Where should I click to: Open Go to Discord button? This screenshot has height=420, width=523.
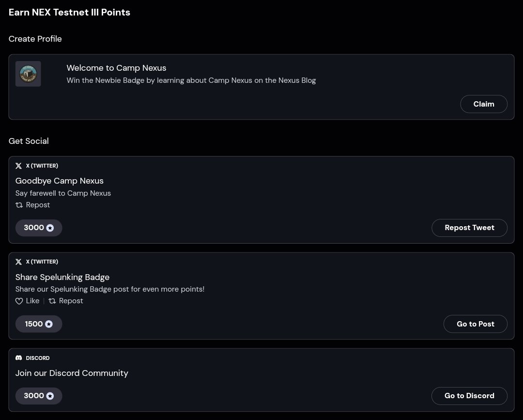[x=469, y=396]
